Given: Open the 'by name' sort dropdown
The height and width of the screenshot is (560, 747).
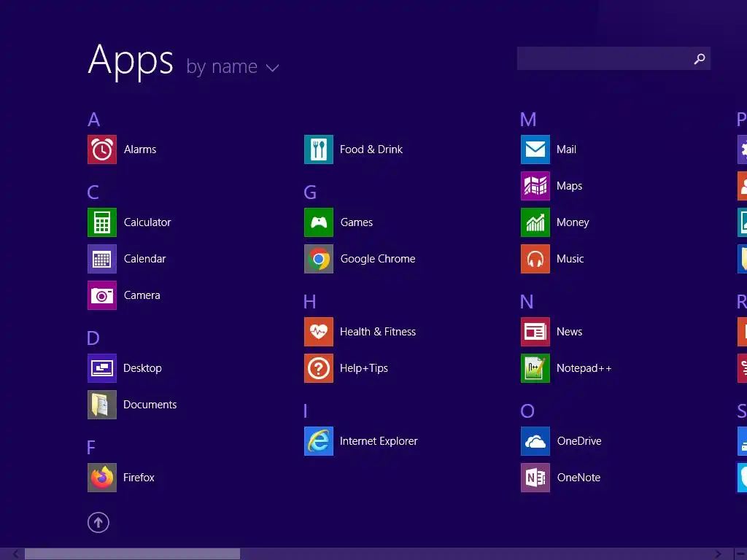Looking at the screenshot, I should pyautogui.click(x=233, y=66).
